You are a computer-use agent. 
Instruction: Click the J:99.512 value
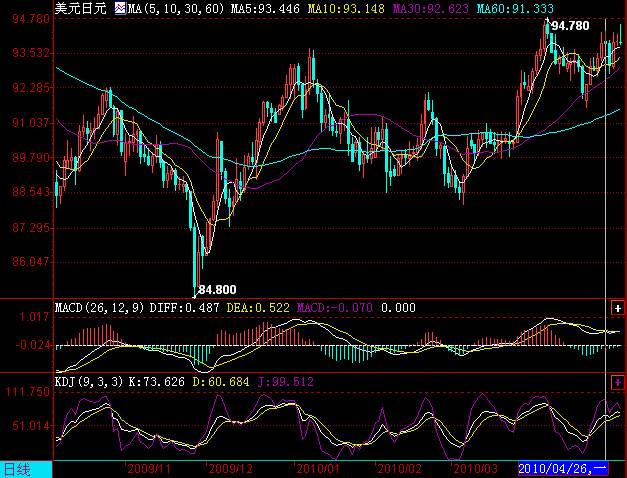(x=286, y=382)
